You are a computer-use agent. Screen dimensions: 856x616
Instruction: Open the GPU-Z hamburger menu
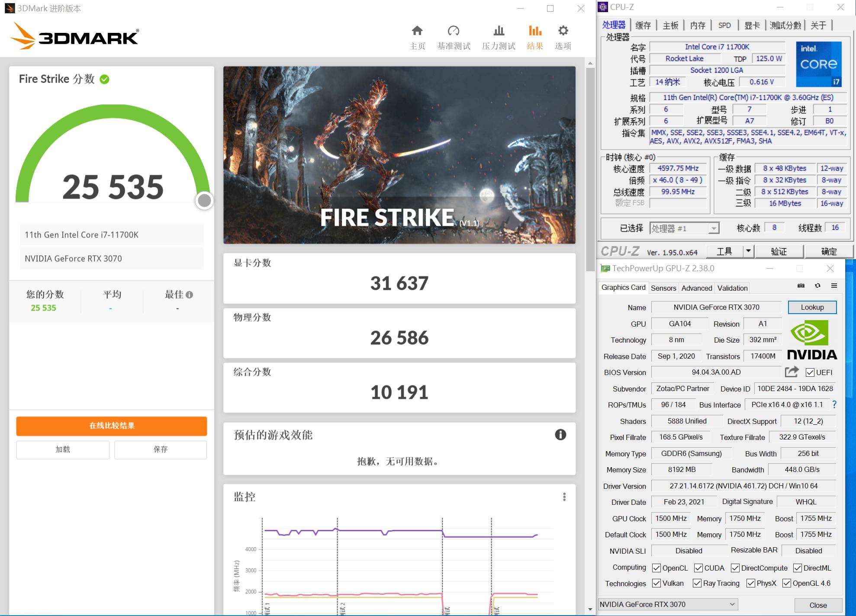click(834, 286)
